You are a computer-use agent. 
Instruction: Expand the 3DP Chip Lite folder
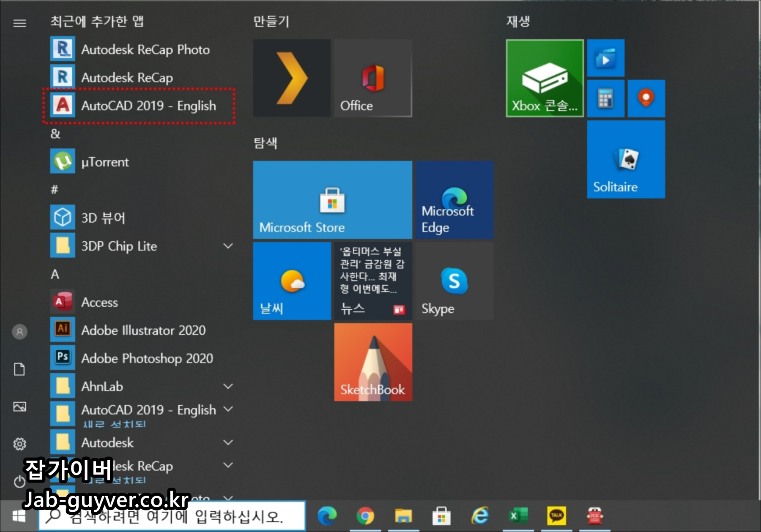142,246
